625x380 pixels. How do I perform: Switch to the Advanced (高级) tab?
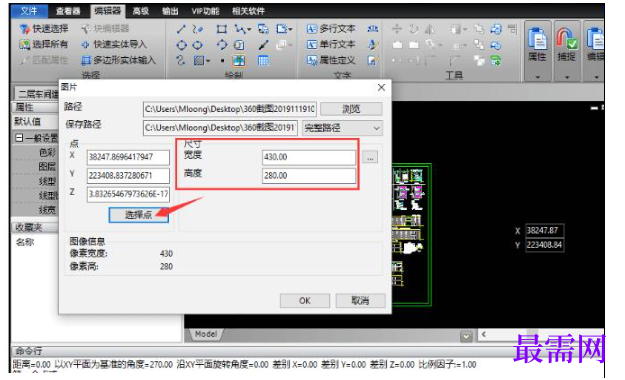[141, 11]
